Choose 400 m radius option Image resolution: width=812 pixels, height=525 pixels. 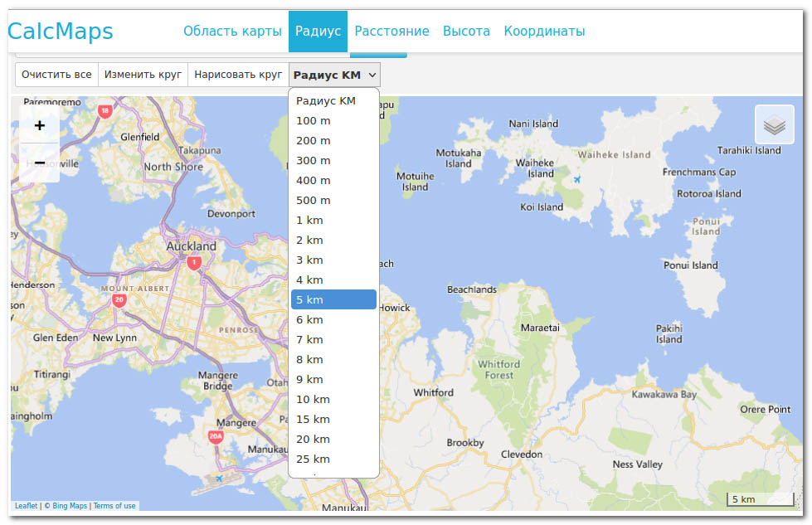tap(333, 181)
